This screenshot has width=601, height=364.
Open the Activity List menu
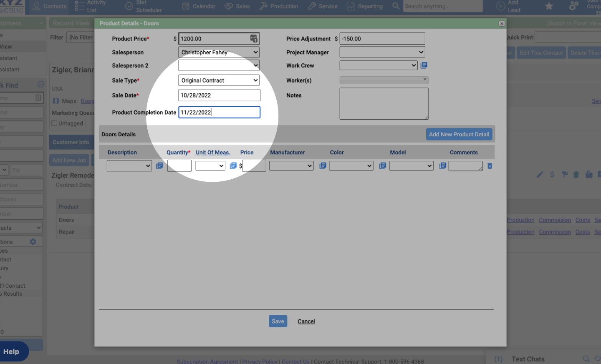(90, 6)
